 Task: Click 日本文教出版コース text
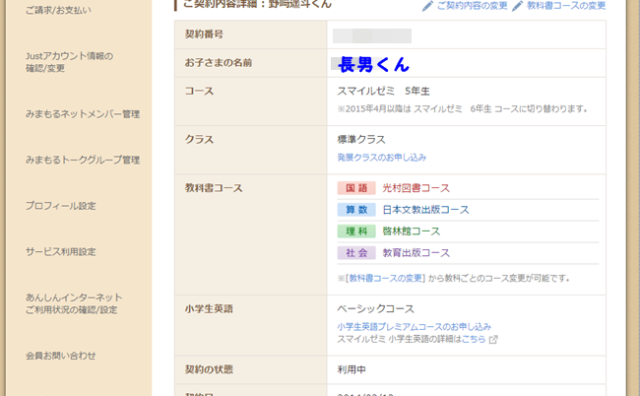[x=426, y=210]
